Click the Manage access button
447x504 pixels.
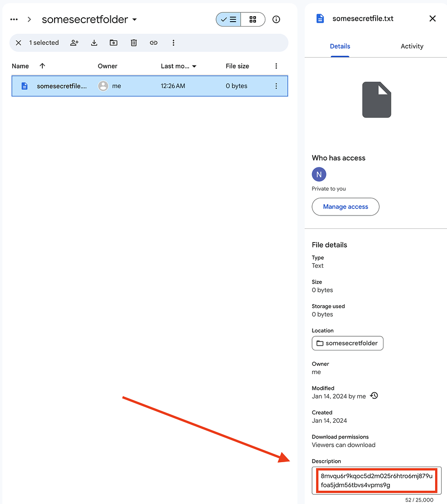pos(345,207)
